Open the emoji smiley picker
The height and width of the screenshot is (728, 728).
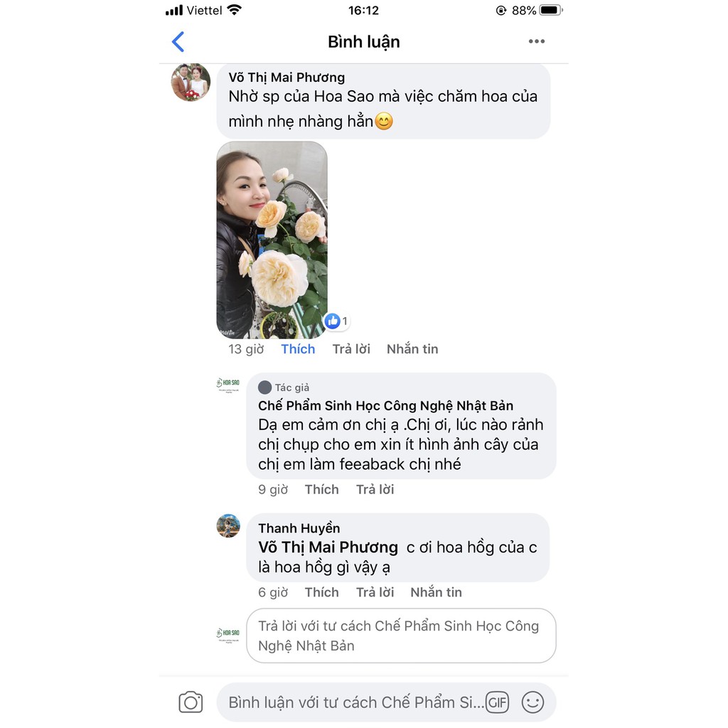532,702
